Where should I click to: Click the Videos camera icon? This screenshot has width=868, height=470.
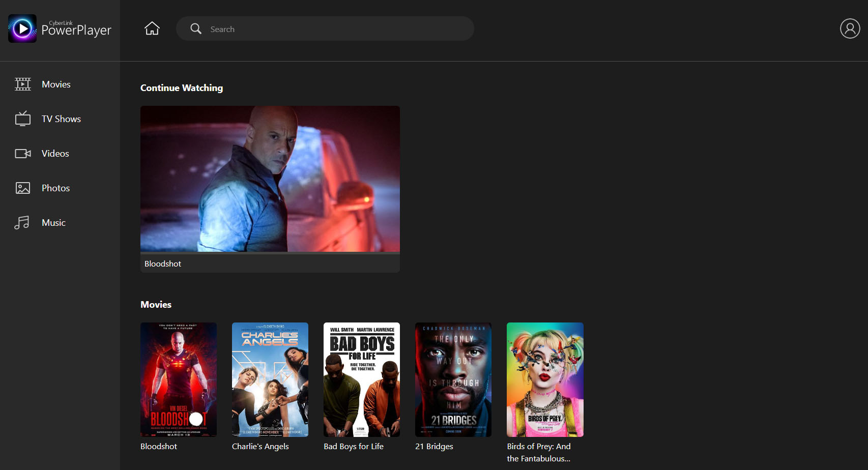click(x=23, y=153)
